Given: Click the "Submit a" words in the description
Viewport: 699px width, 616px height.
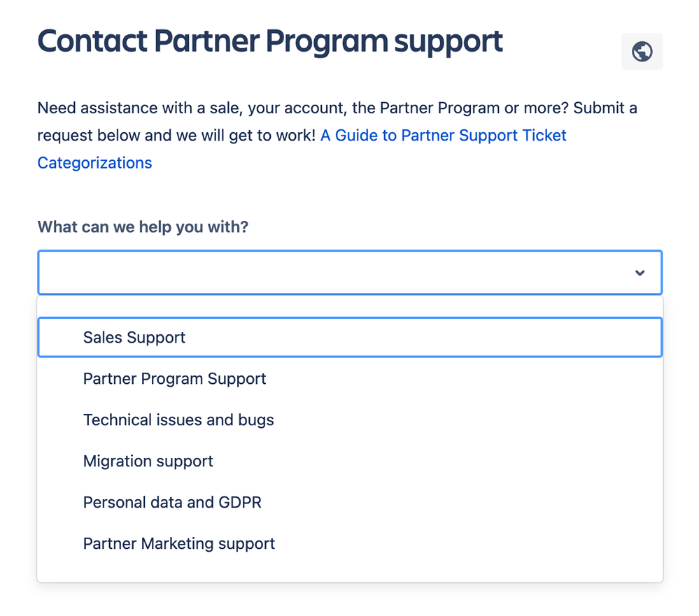Looking at the screenshot, I should (605, 108).
